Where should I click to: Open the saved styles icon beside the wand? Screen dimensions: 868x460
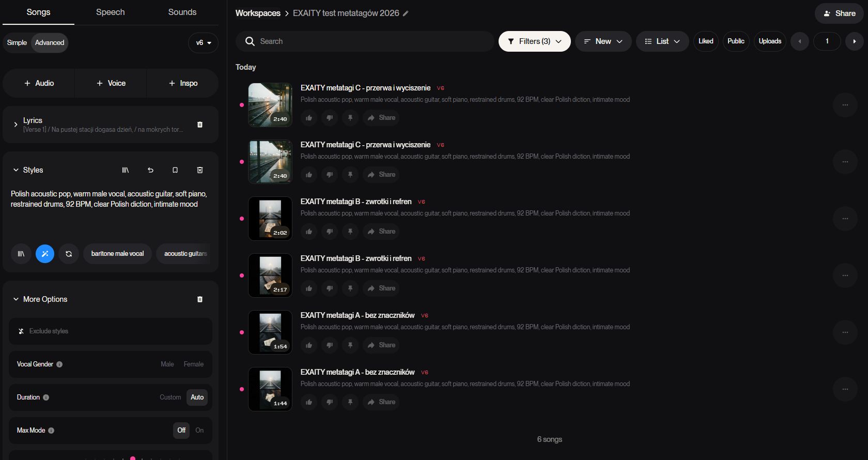pyautogui.click(x=21, y=254)
